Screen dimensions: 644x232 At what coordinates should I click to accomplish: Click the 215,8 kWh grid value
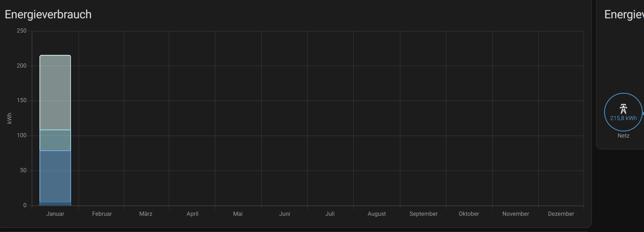(x=623, y=118)
